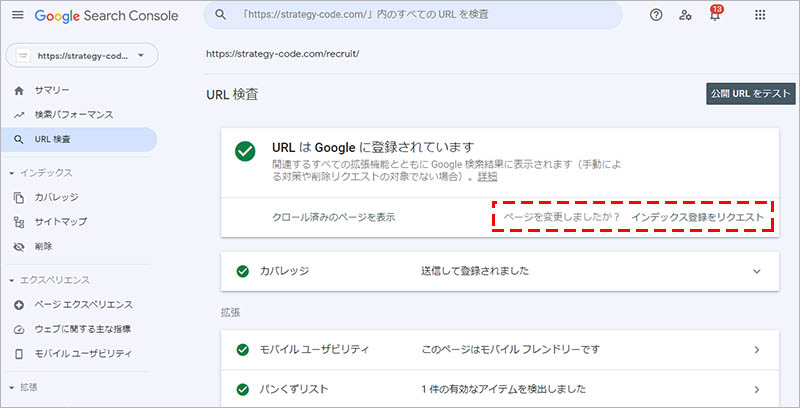Open the property selector dropdown
This screenshot has width=800, height=408.
pyautogui.click(x=81, y=56)
